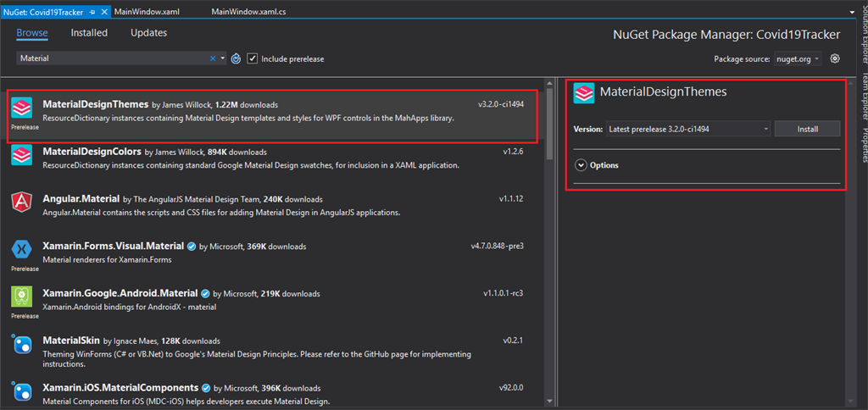Screen dimensions: 868x410
Task: Select the MaterialSkin package title
Action: pos(72,341)
